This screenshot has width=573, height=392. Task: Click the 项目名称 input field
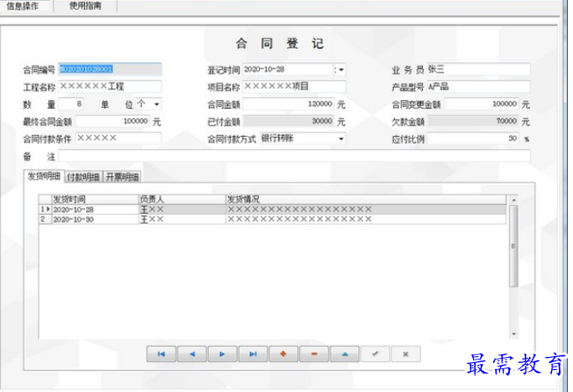pos(294,87)
